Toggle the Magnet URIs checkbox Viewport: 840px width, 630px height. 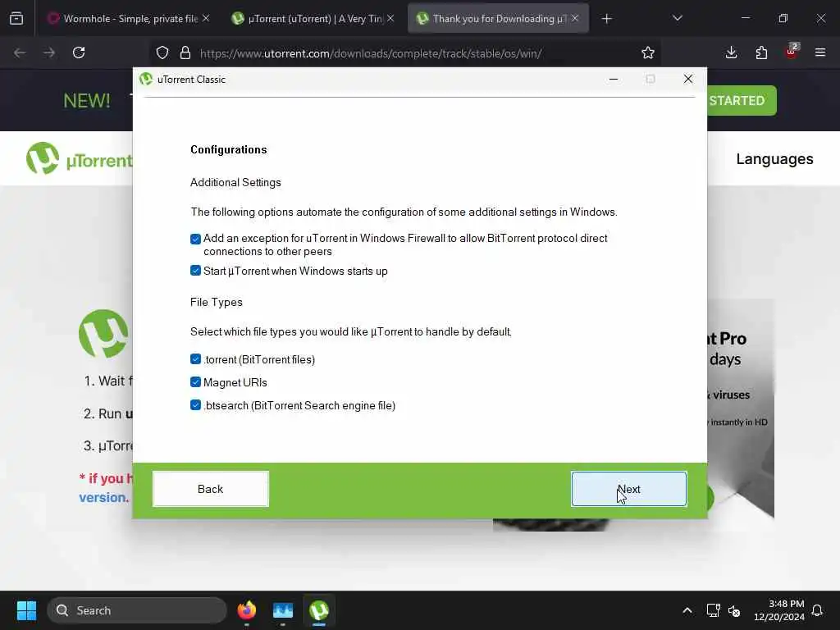[x=195, y=382]
